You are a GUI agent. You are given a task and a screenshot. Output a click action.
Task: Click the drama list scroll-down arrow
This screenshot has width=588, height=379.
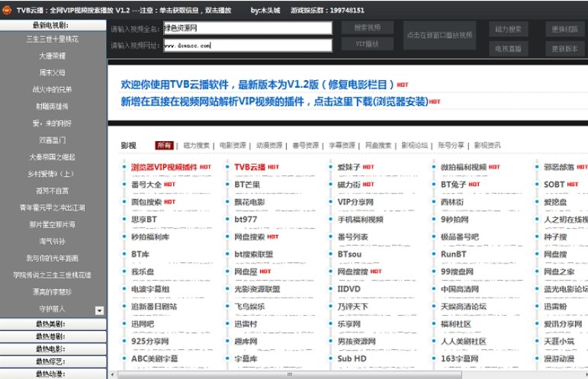click(x=99, y=310)
